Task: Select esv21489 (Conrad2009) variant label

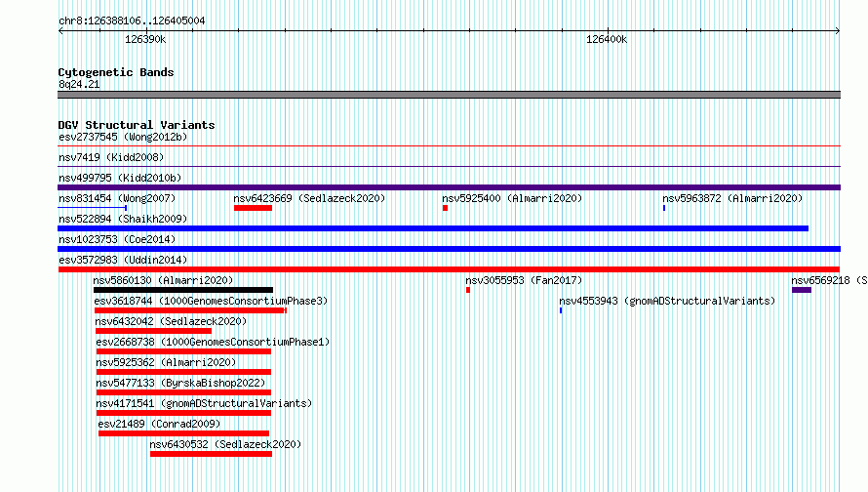Action: pyautogui.click(x=159, y=424)
